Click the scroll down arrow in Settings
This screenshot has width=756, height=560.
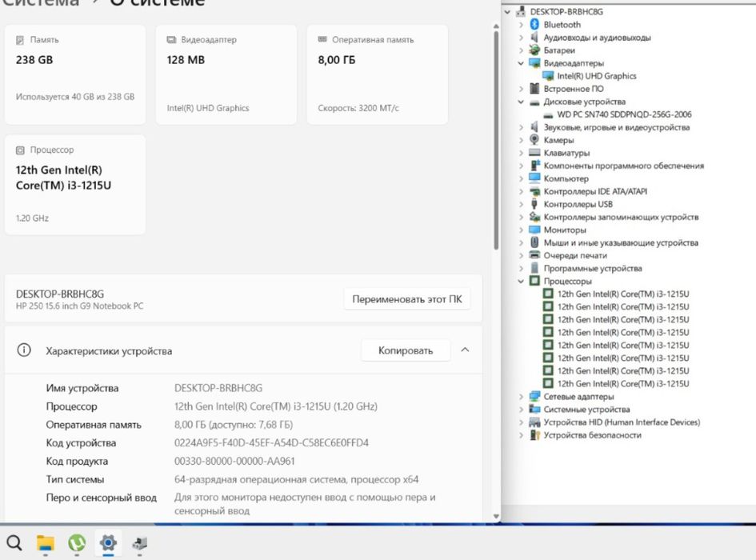click(x=496, y=516)
